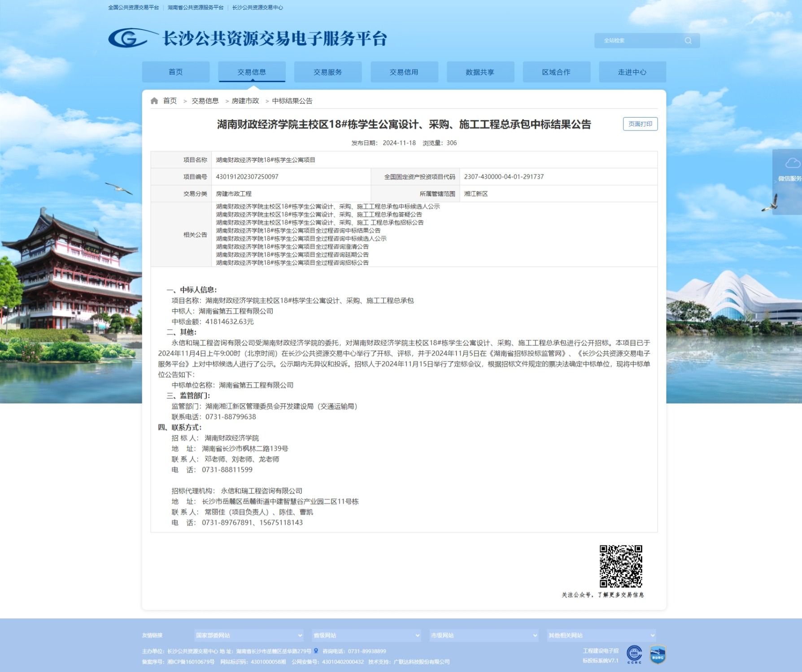
Task: Open the WeChat service cloud icon
Action: pyautogui.click(x=792, y=163)
